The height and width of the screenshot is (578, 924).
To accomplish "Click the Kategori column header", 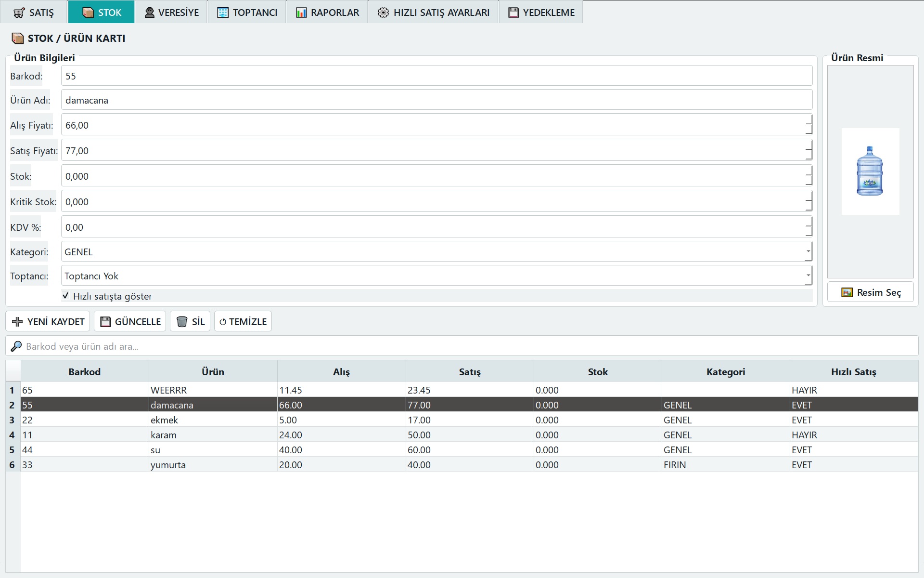I will (726, 372).
